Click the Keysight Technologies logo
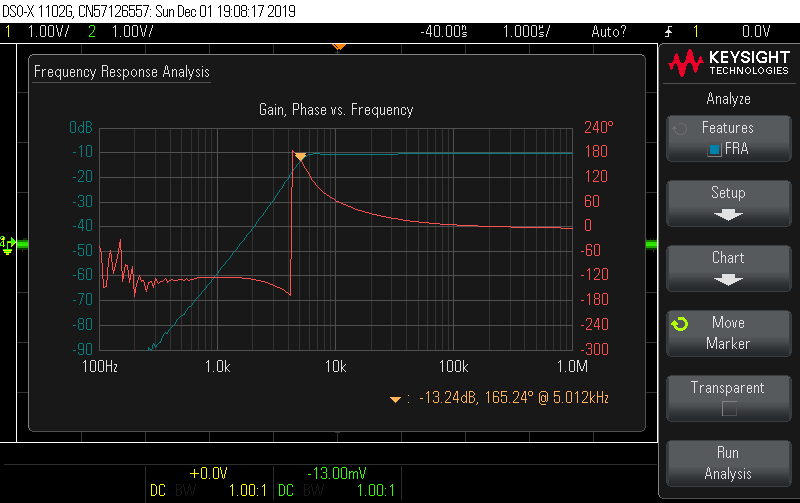The height and width of the screenshot is (503, 800). [x=727, y=65]
